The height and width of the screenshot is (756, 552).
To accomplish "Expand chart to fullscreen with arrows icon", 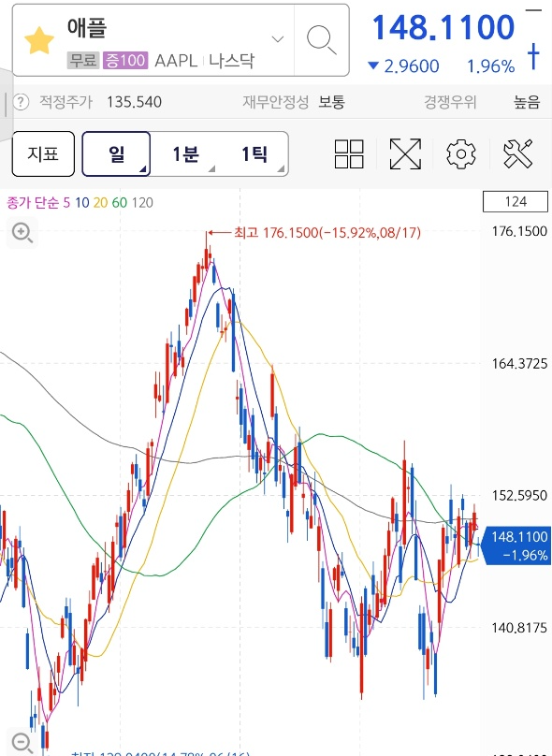I will click(x=405, y=154).
